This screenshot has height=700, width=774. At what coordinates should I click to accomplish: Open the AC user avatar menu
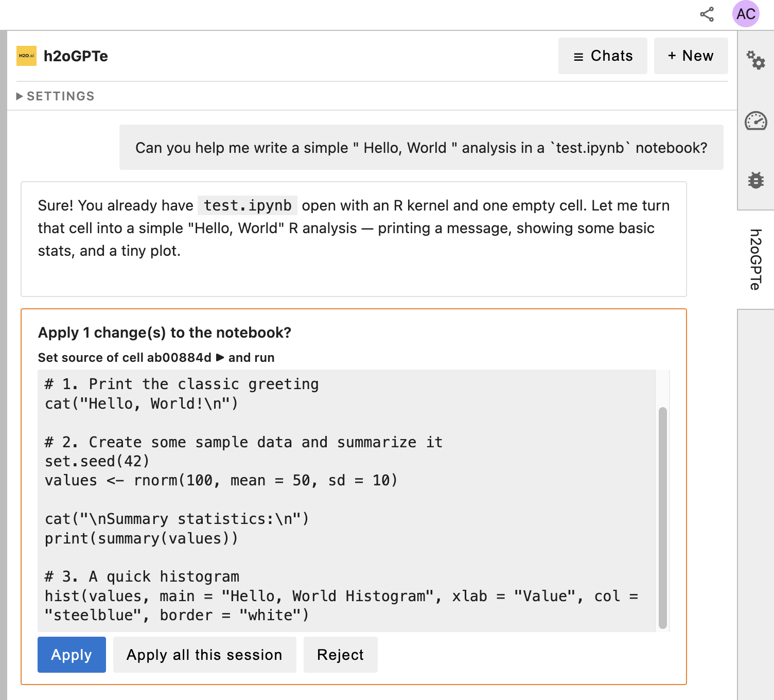746,14
